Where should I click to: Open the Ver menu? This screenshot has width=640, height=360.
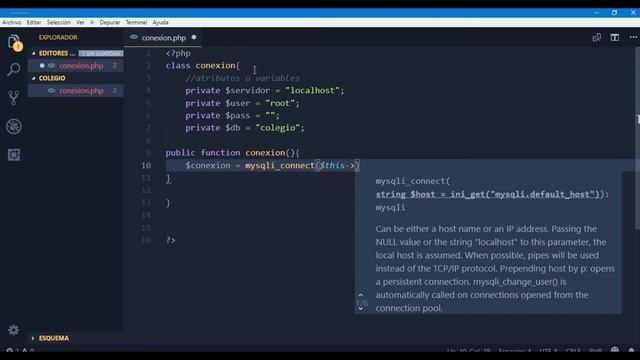click(80, 22)
